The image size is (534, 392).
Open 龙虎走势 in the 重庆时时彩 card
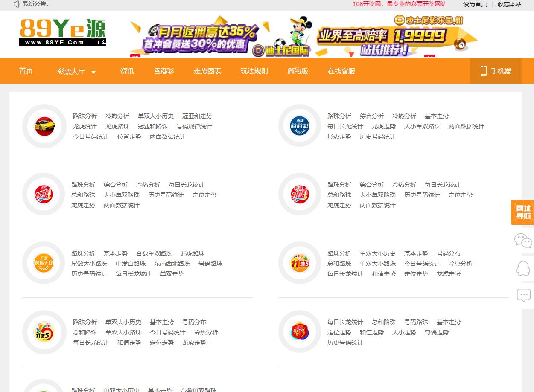pos(384,126)
